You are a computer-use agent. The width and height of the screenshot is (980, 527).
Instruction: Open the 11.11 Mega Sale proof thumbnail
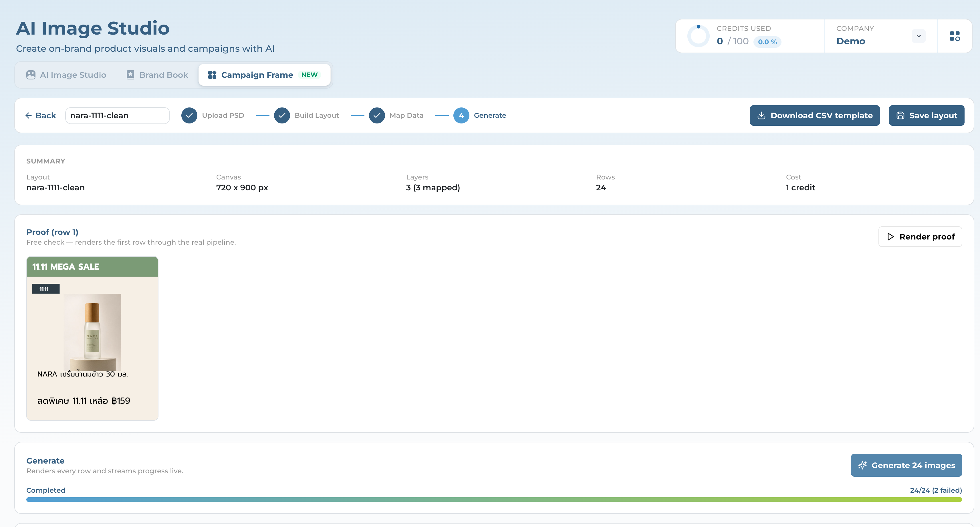[92, 338]
